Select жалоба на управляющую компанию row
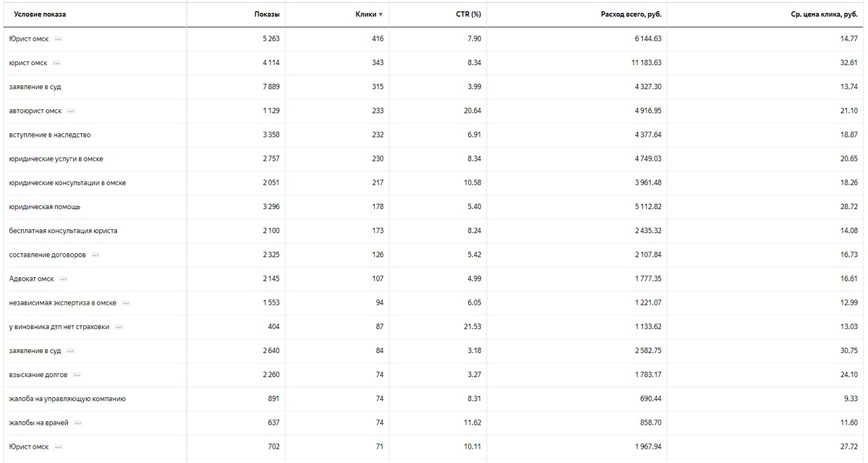 click(x=434, y=399)
